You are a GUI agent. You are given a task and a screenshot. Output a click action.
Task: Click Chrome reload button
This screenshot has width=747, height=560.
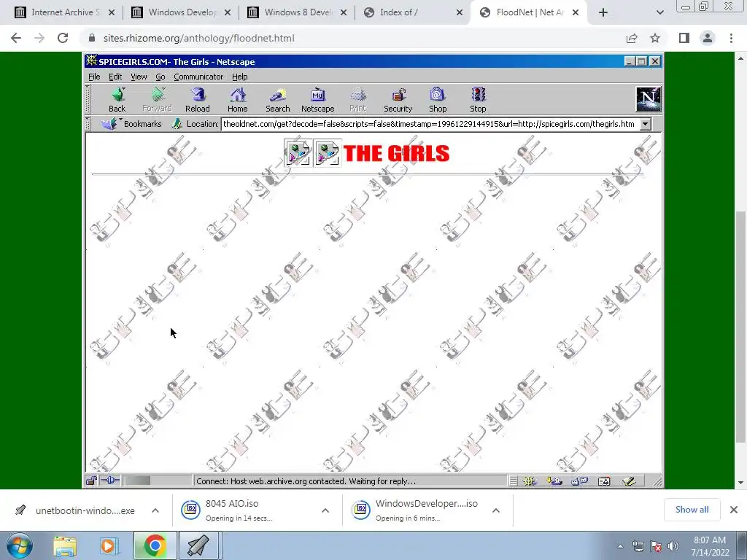pos(63,38)
